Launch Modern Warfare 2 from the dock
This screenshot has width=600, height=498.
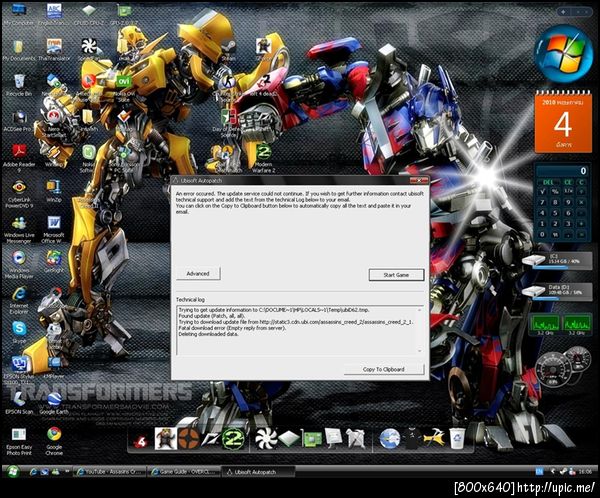(233, 439)
